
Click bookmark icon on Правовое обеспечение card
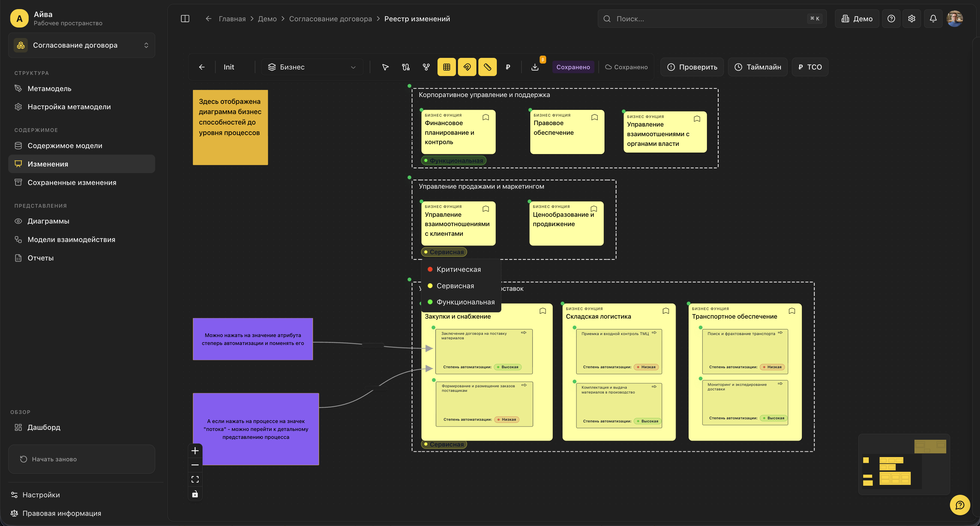tap(595, 117)
